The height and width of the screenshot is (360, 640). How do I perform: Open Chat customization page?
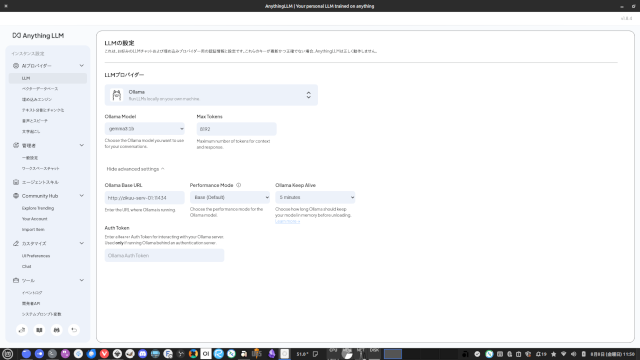coord(27,267)
